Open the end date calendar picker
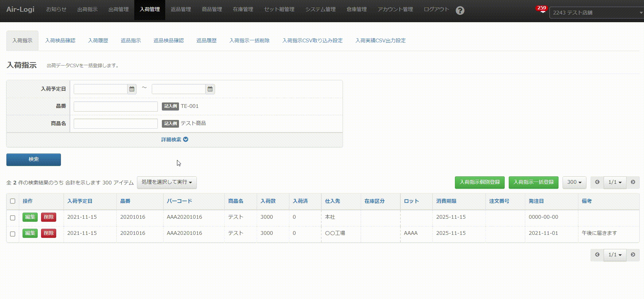 pyautogui.click(x=210, y=89)
